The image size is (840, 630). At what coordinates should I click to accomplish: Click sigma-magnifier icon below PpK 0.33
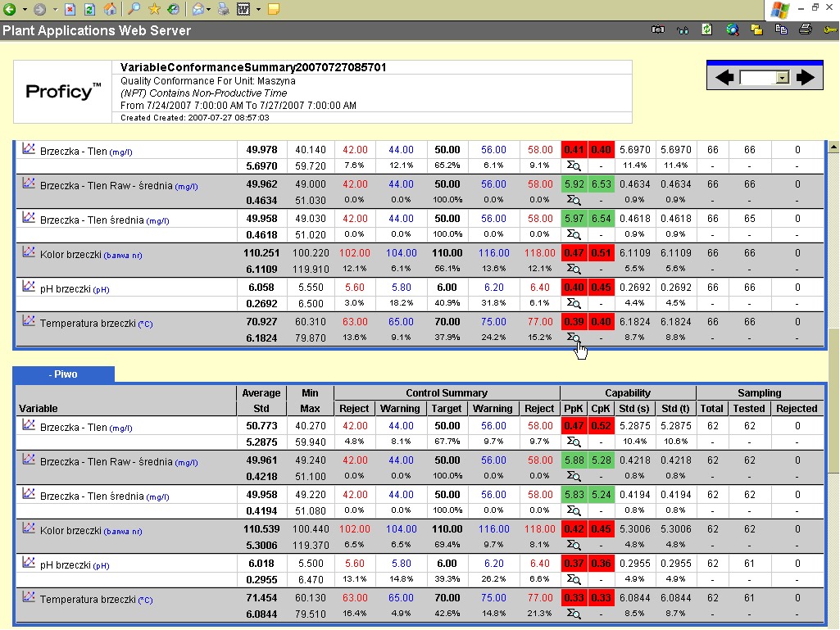[574, 614]
